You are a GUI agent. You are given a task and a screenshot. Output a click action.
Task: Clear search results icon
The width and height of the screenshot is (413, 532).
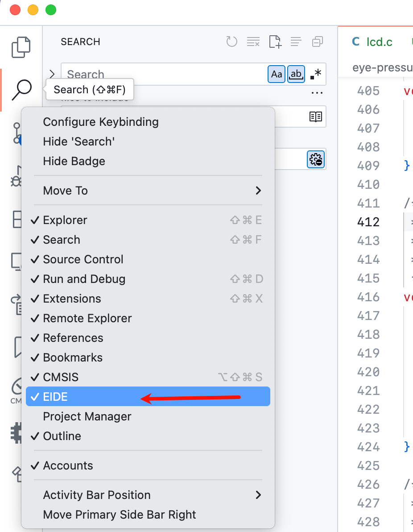(x=253, y=42)
